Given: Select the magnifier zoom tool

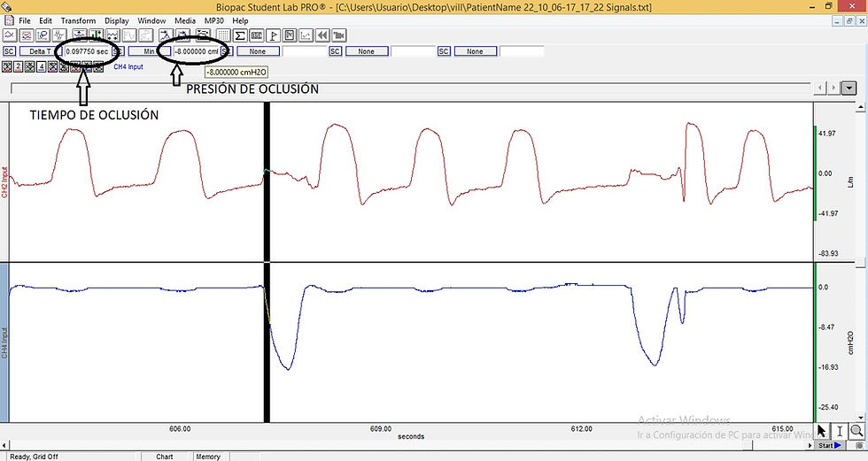Looking at the screenshot, I should click(856, 431).
